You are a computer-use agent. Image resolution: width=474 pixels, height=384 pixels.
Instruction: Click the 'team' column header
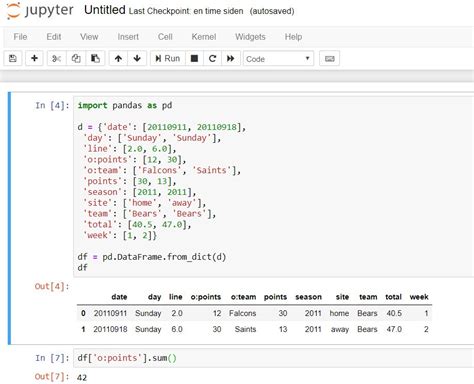(368, 297)
